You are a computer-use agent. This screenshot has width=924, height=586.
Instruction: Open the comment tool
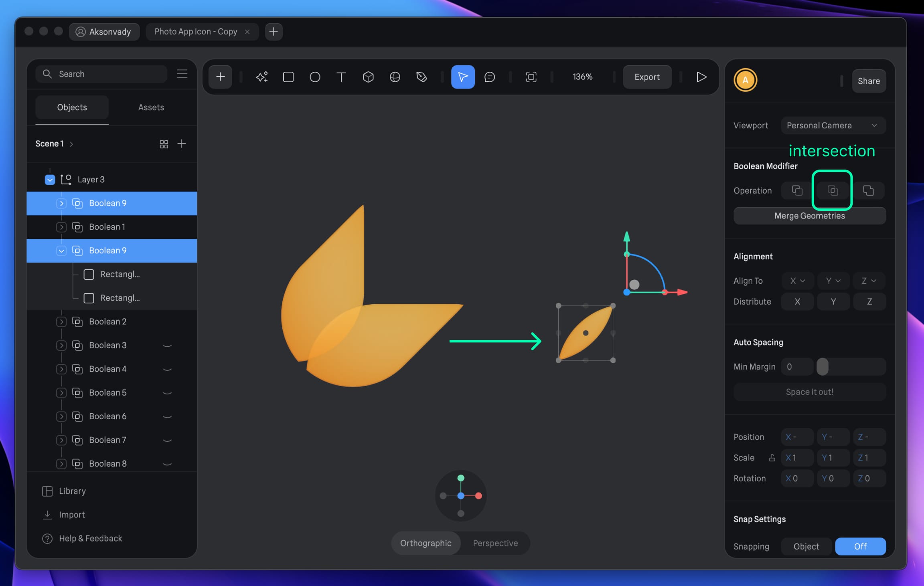489,77
